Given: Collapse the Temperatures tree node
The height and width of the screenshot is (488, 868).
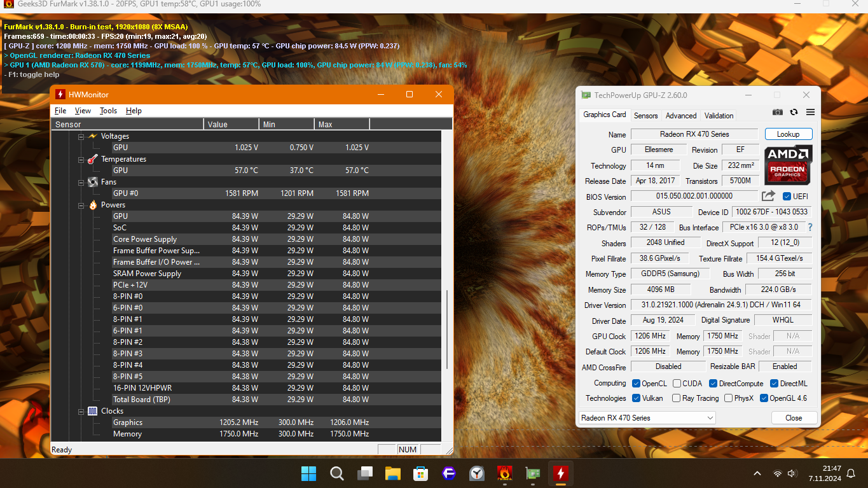Looking at the screenshot, I should 81,160.
